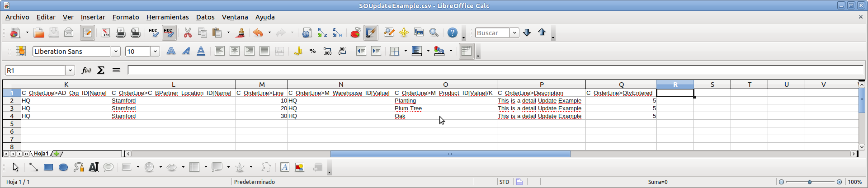868x188 pixels.
Task: Click column header O
Action: tap(445, 85)
